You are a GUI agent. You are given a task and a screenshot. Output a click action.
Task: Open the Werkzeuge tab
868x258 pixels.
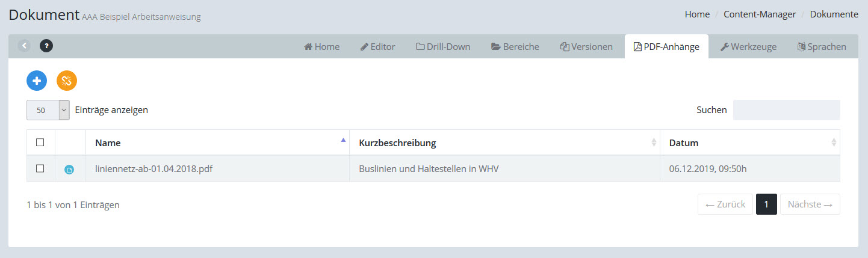(748, 47)
